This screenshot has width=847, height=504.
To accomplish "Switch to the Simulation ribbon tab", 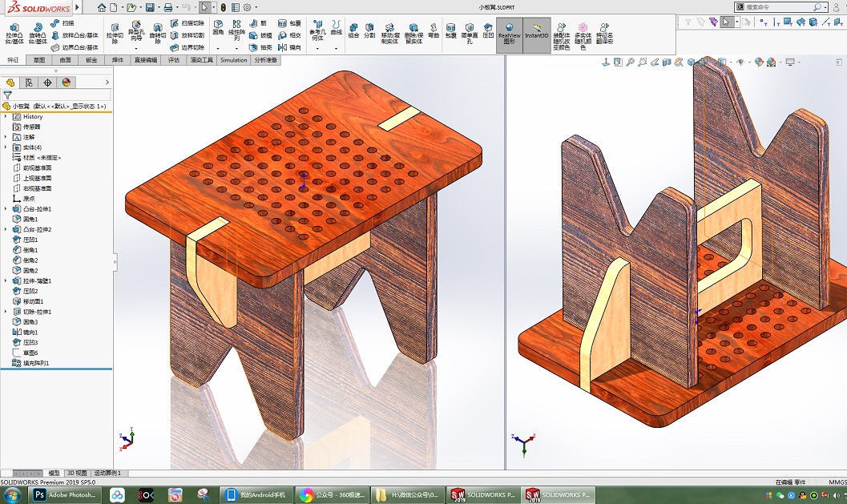I will [233, 60].
